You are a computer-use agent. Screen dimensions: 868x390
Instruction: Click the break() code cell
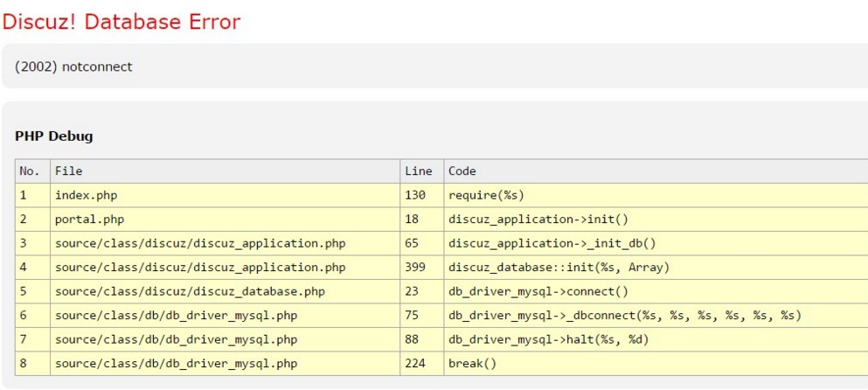(x=472, y=364)
